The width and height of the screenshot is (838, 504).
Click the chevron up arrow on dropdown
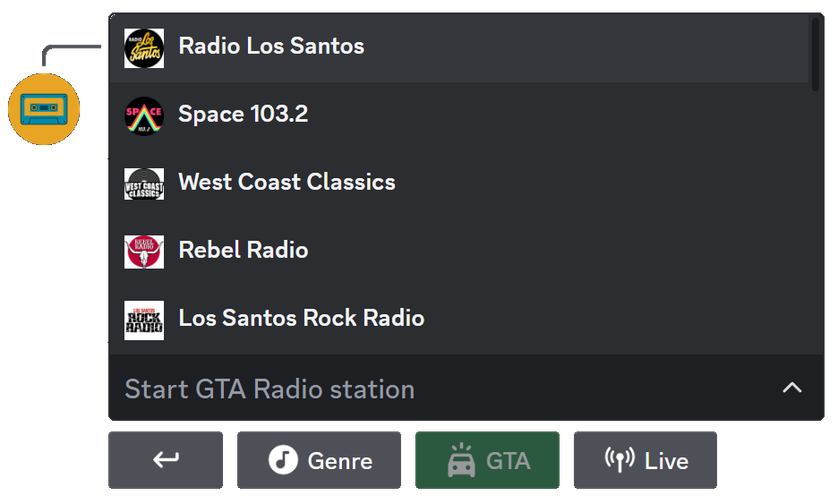point(792,387)
